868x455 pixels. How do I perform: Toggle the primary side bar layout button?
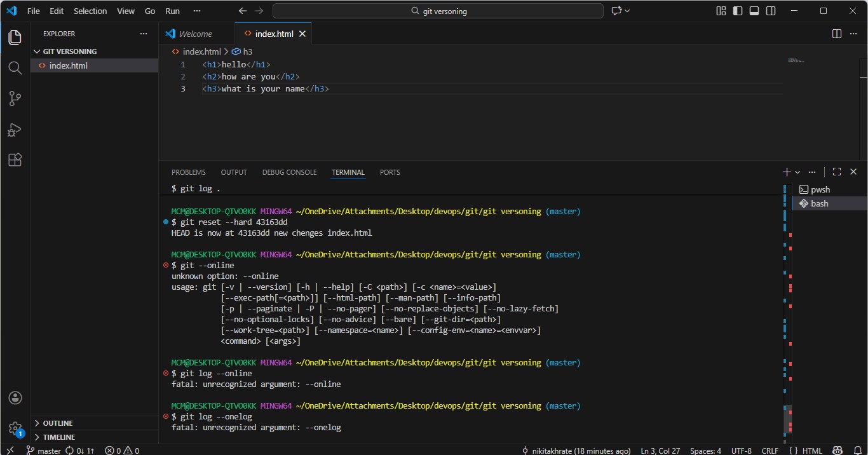click(738, 11)
